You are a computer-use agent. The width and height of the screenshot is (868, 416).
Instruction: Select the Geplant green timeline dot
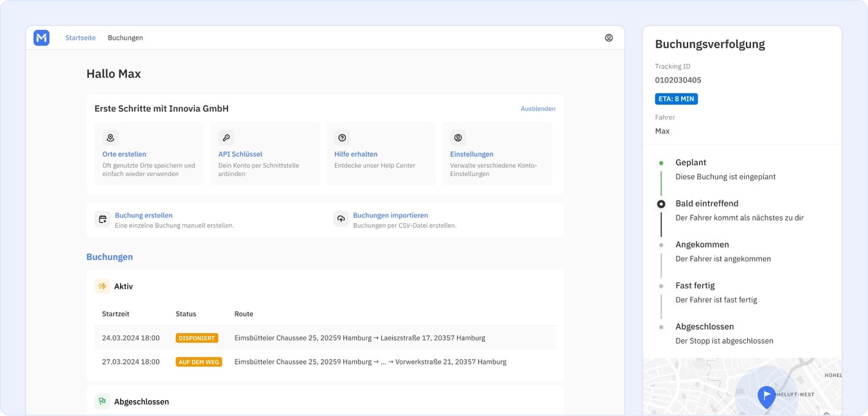click(x=661, y=163)
